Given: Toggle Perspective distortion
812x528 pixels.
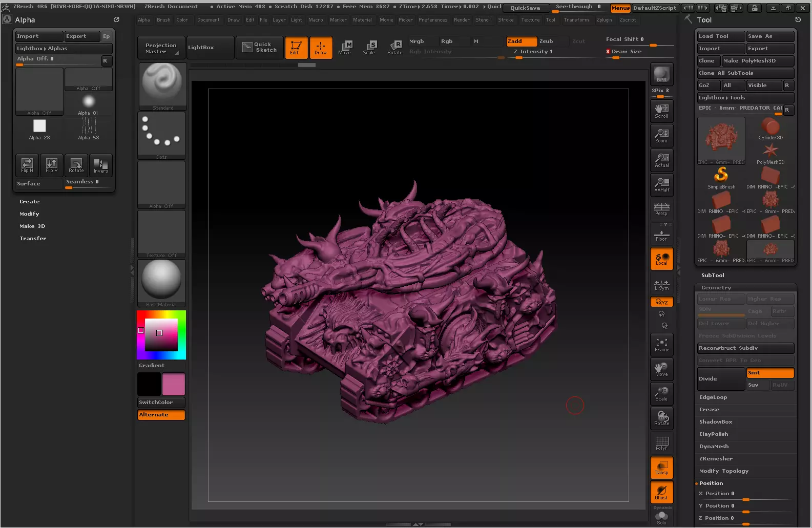Looking at the screenshot, I should coord(661,208).
